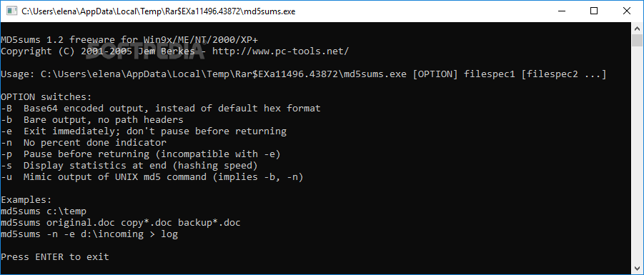The image size is (644, 275).
Task: Click the Press ENTER to exit prompt
Action: pos(55,257)
